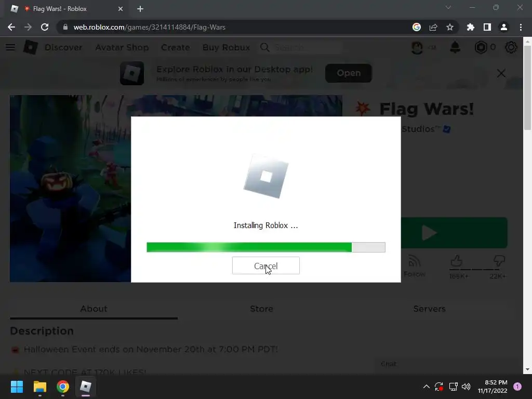
Task: Switch to the About tab
Action: (x=94, y=309)
